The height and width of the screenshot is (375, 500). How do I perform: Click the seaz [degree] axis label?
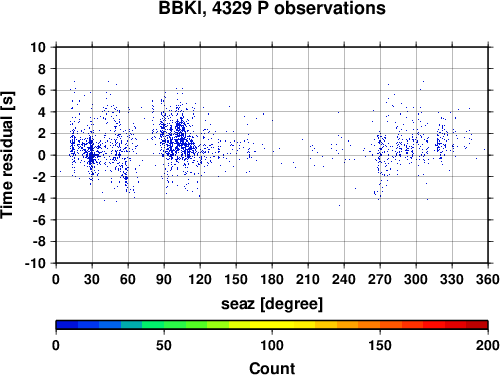tap(272, 304)
